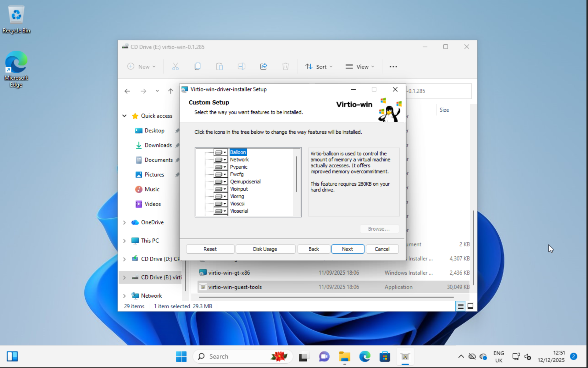Click the Copy icon in Explorer toolbar
Screen dimensions: 588x368
[198, 66]
